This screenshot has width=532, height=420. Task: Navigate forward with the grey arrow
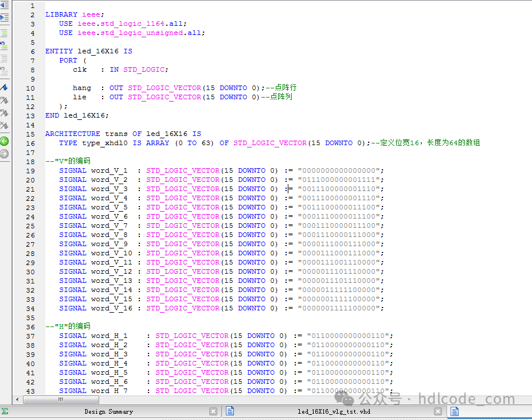[4, 154]
